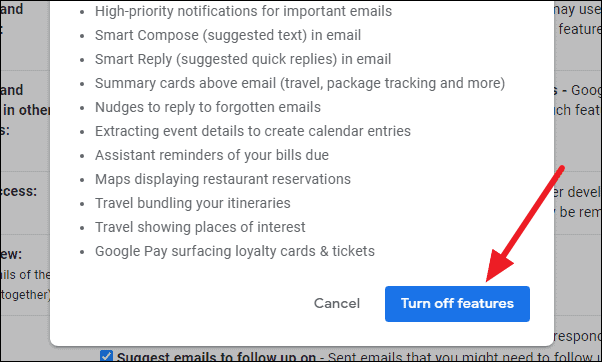Click the red arrow annotation head
Screen dimensions: 602x362
tap(498, 265)
